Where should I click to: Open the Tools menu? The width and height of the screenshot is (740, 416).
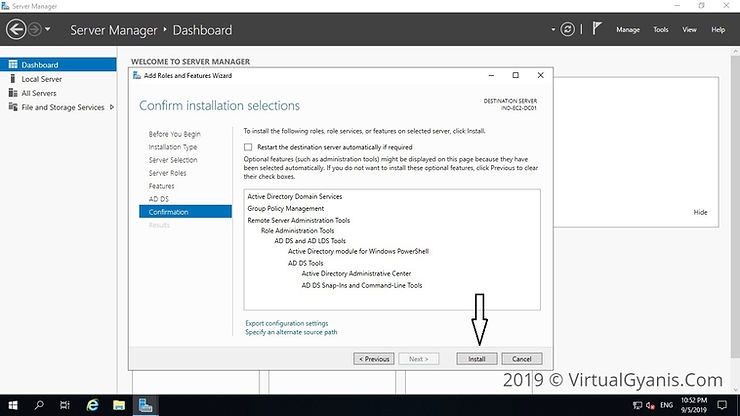click(660, 30)
